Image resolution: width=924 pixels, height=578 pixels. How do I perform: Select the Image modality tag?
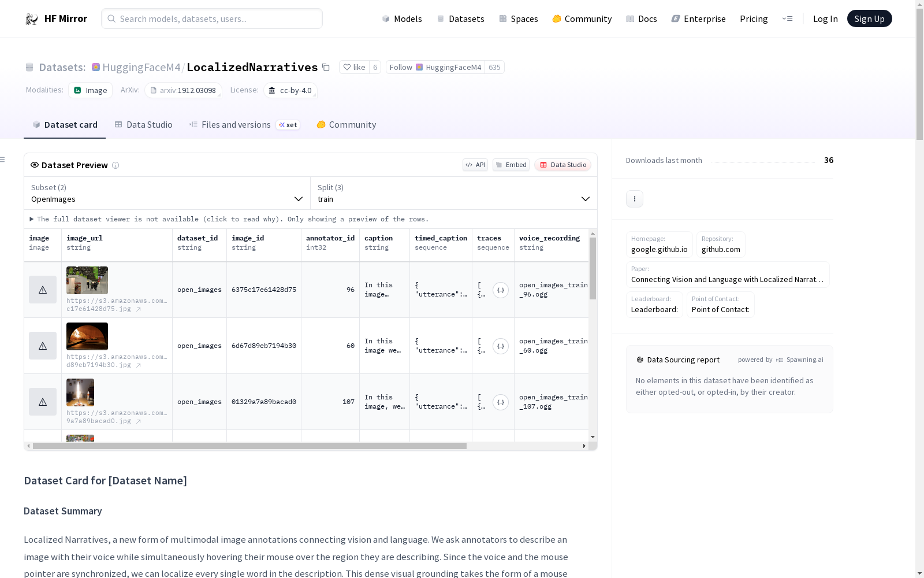click(x=91, y=90)
